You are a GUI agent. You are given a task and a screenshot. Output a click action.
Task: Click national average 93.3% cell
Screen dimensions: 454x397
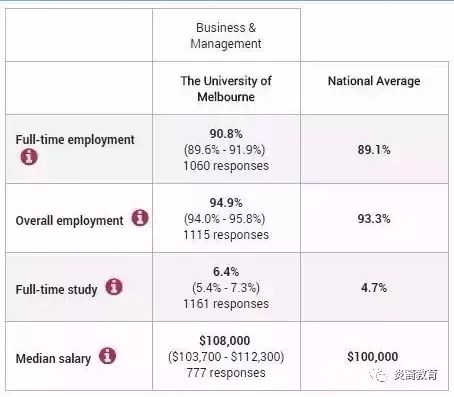(374, 219)
